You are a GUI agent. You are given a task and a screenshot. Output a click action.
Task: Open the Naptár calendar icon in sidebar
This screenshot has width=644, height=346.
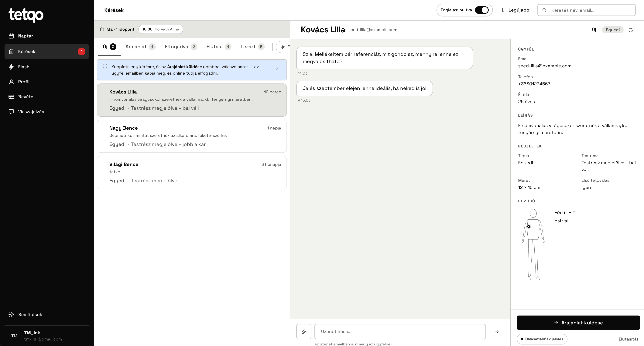point(11,36)
